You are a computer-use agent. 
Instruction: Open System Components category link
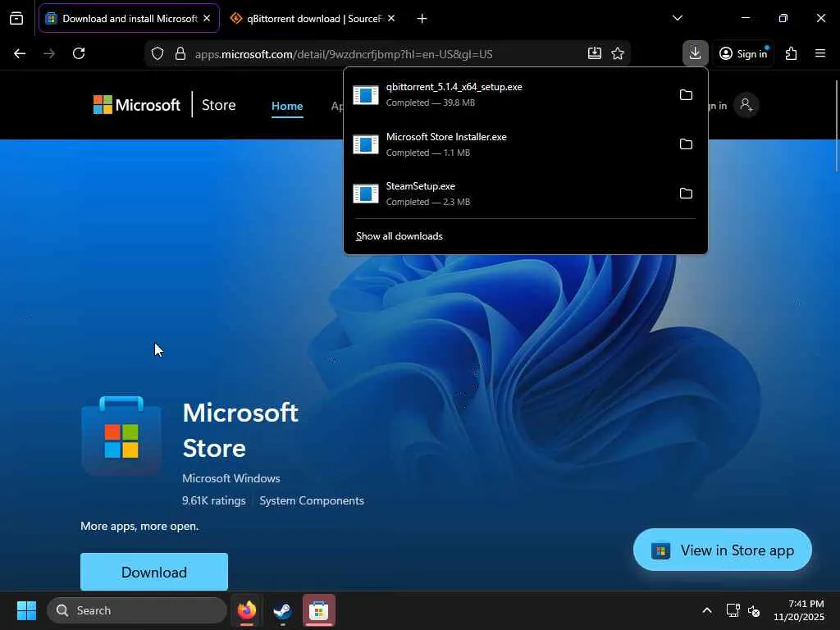click(312, 501)
